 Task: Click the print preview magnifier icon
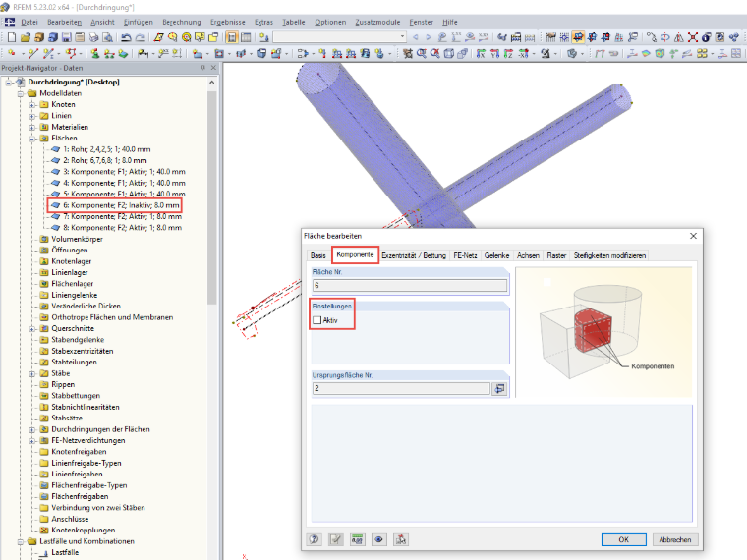108,37
